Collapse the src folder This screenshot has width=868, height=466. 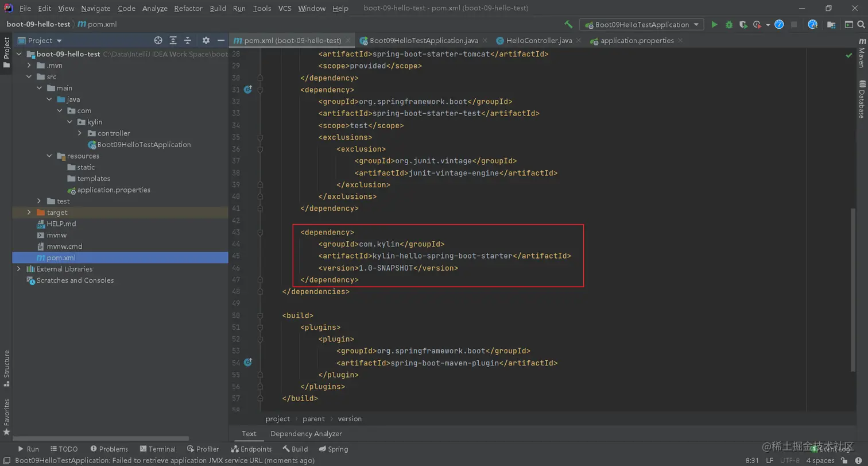point(29,77)
